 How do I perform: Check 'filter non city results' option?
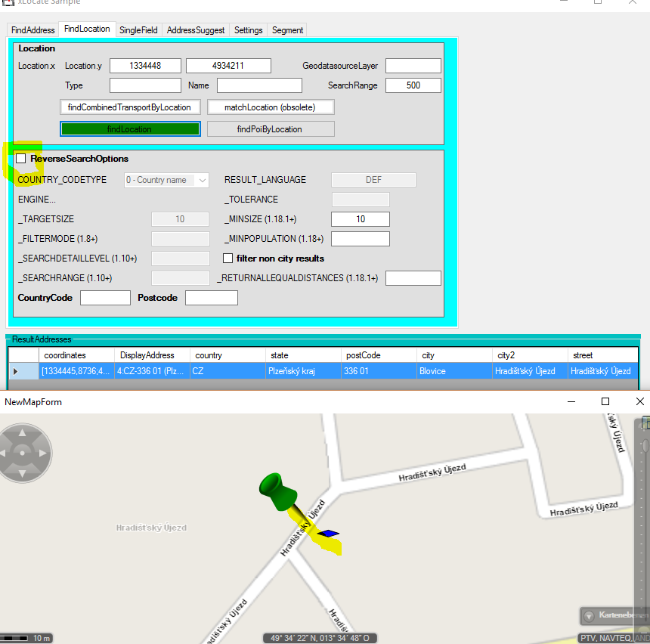228,259
